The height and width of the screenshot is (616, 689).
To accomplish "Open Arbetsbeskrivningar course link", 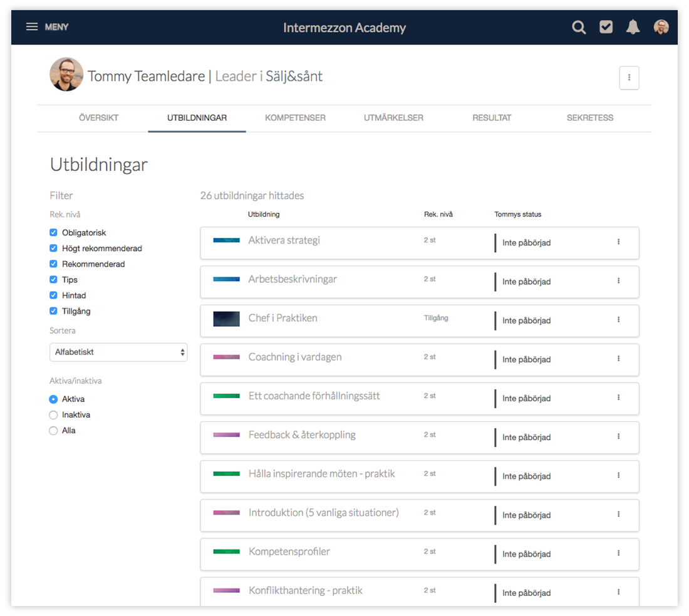I will [x=293, y=279].
